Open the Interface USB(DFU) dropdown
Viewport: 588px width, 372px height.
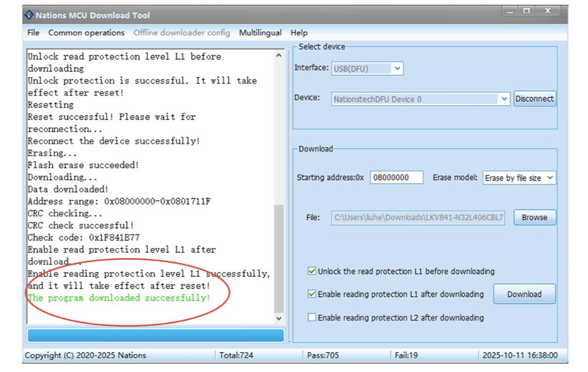pyautogui.click(x=397, y=69)
